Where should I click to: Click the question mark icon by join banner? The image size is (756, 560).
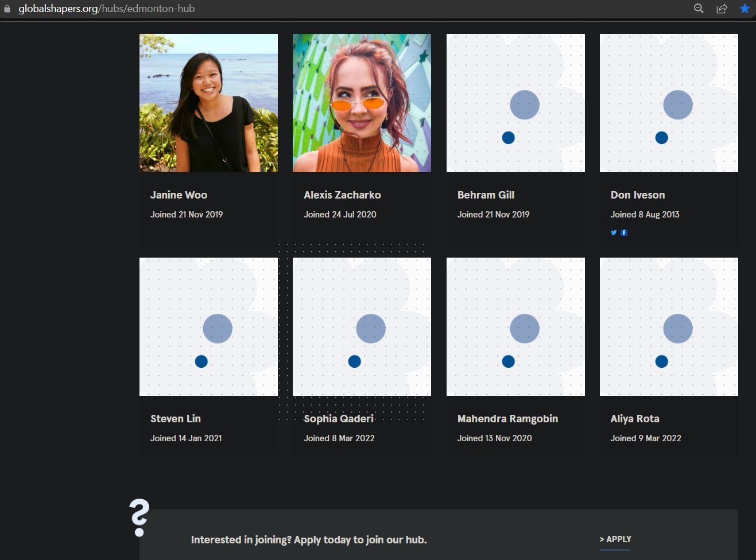pos(139,518)
